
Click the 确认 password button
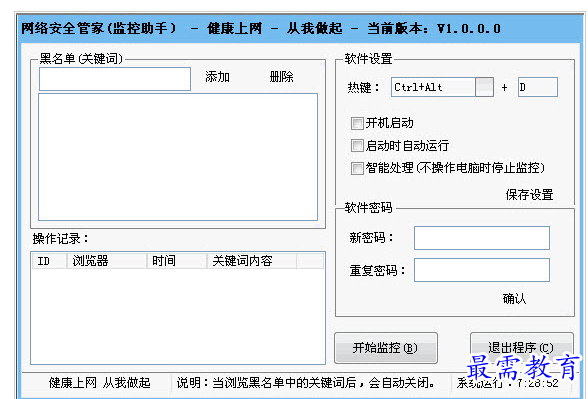point(514,298)
